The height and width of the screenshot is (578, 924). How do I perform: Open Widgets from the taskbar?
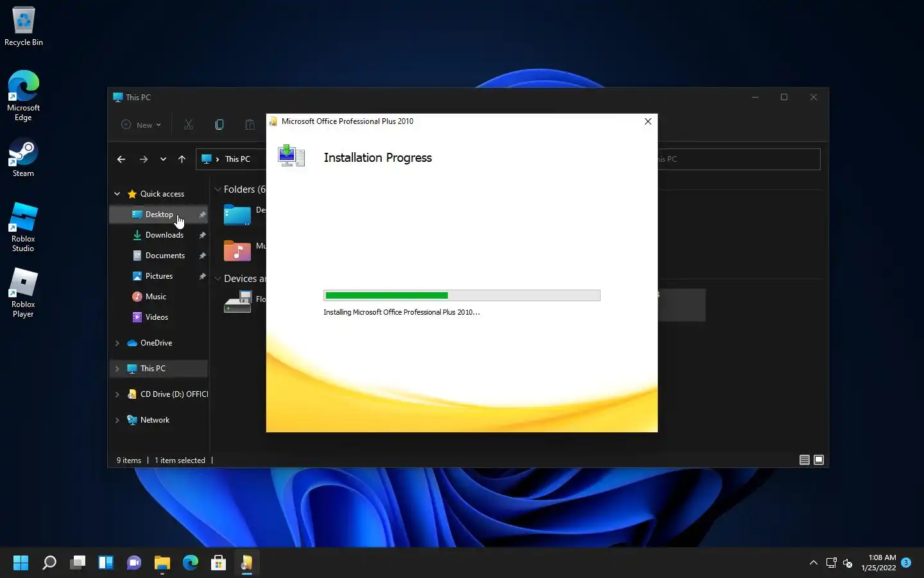[106, 563]
